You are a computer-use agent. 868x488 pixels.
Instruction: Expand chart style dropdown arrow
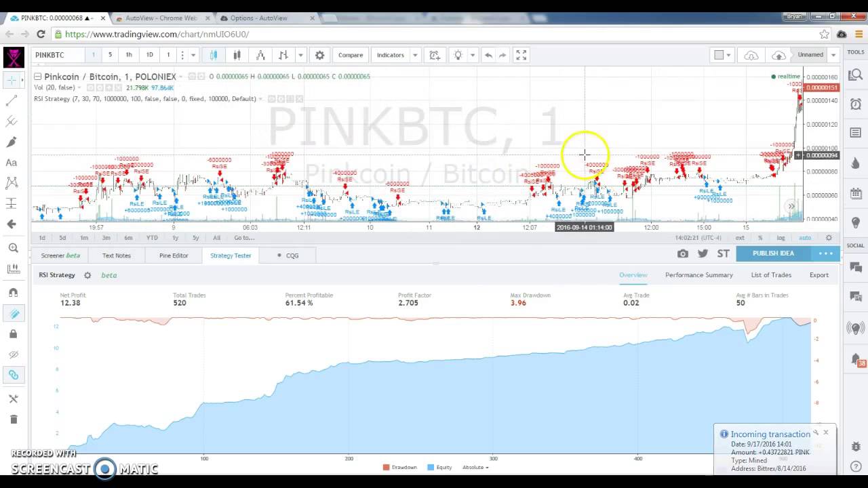pos(300,55)
